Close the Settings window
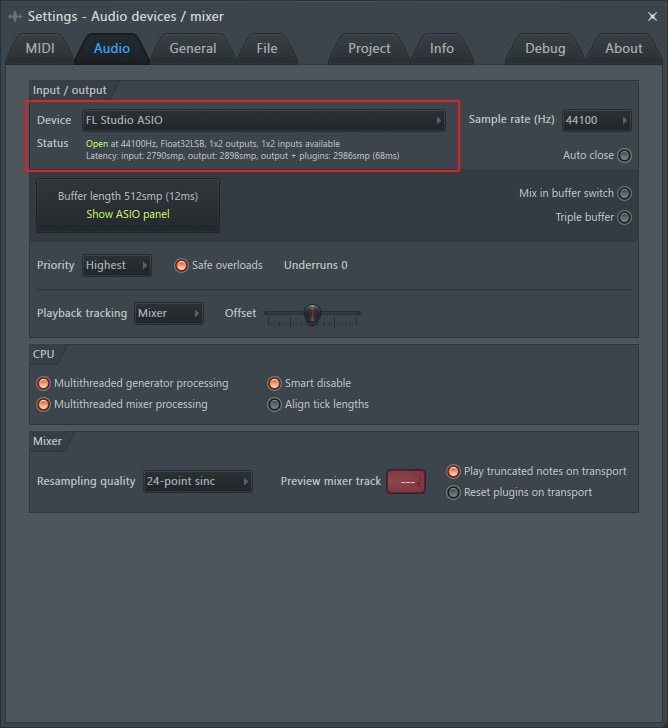Viewport: 668px width, 728px height. tap(652, 17)
